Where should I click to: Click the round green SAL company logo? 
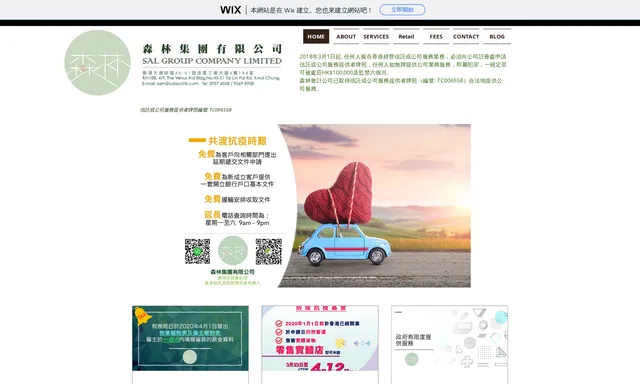pos(98,62)
